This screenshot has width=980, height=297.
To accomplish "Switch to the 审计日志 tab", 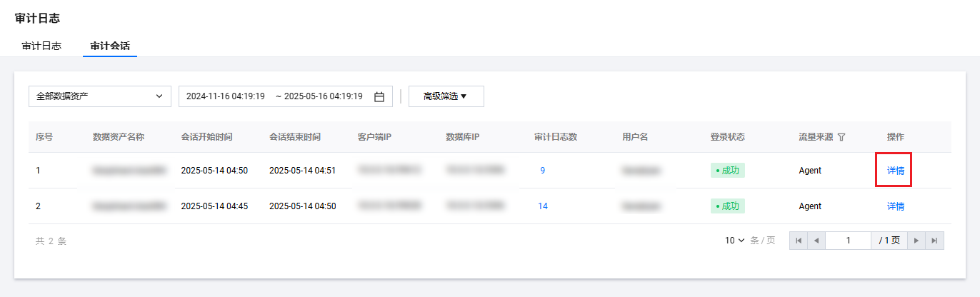I will pyautogui.click(x=41, y=46).
